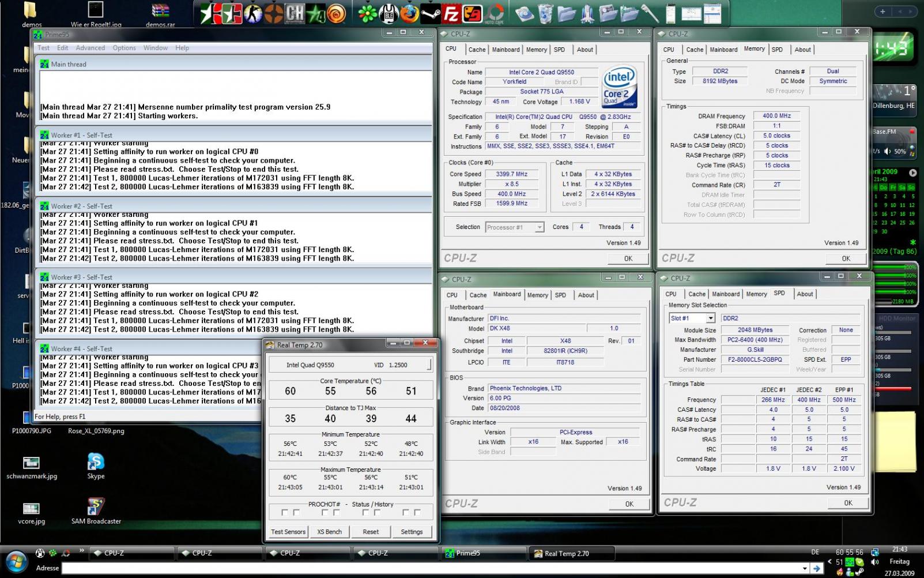
Task: Expand the Quick Launch overflow chevron
Action: point(81,550)
